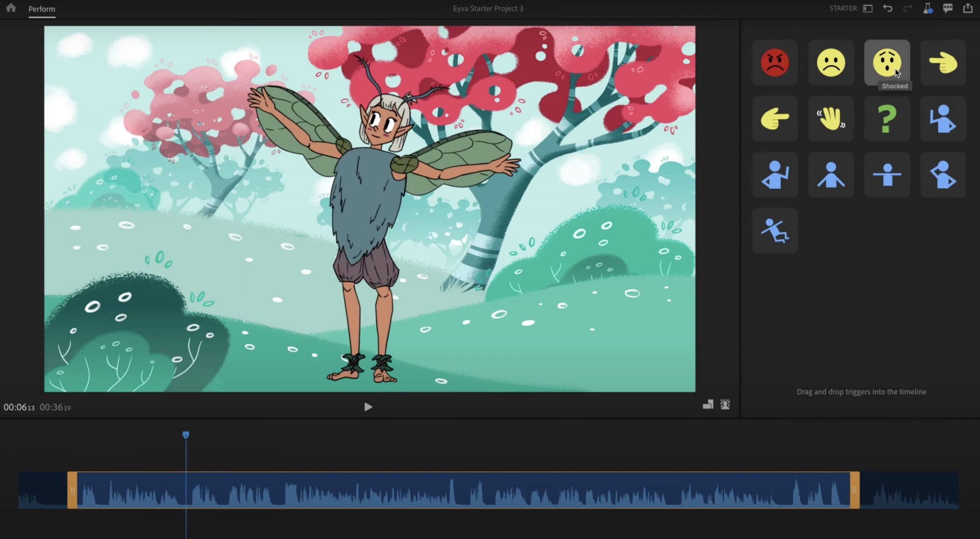The height and width of the screenshot is (539, 980).
Task: Play the scene preview
Action: coord(368,407)
